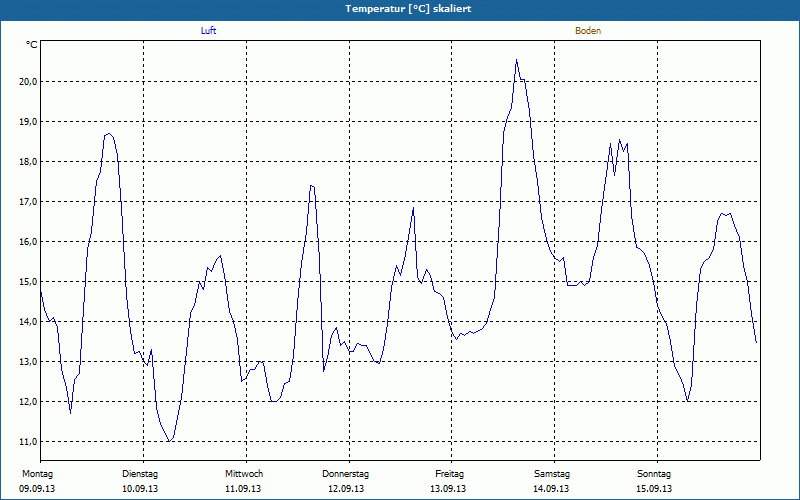Click the date '09.09.13'
Viewport: 800px width, 500px height.
click(x=37, y=489)
